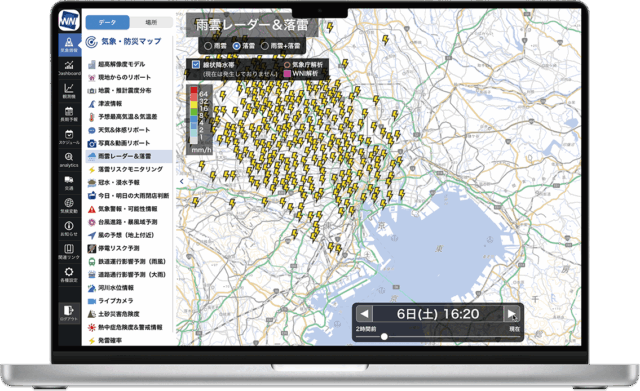Open the スケジュール sidebar icon
The image size is (640, 391).
[x=69, y=137]
